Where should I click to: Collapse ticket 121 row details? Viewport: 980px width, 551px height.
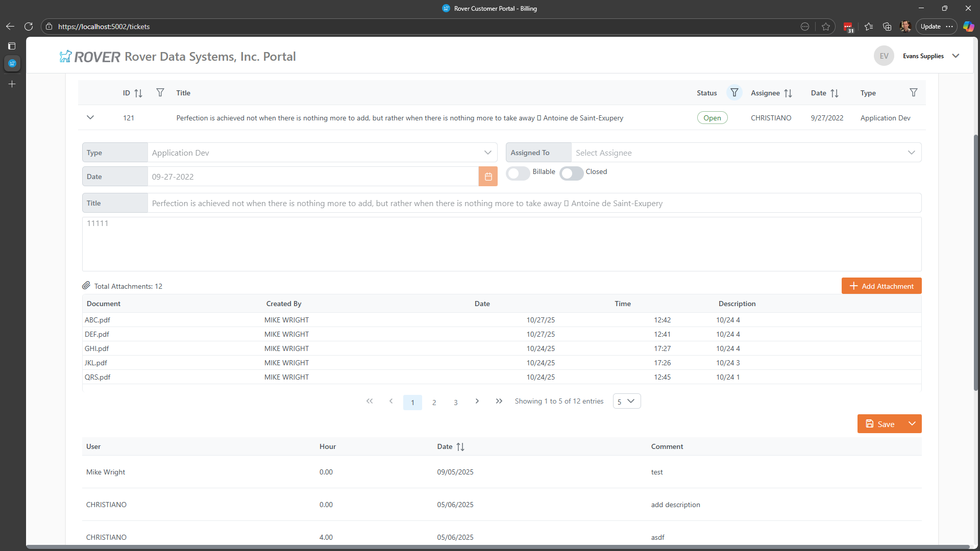pyautogui.click(x=90, y=118)
